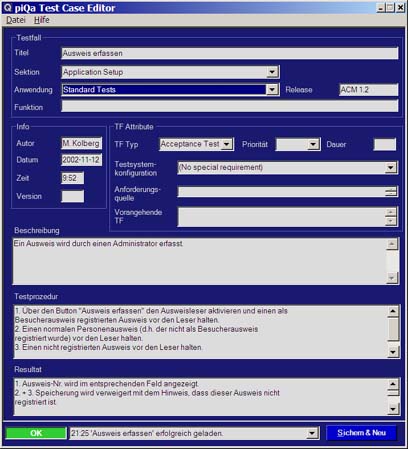Viewport: 408px width, 449px height.
Task: Click the Beschreibung scroll down arrow
Action: click(x=392, y=277)
